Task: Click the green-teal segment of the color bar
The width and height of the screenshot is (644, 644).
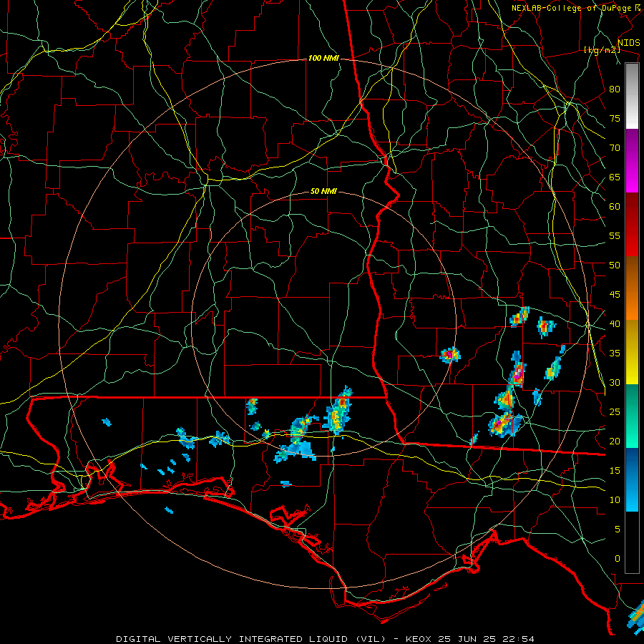Action: coord(632,416)
